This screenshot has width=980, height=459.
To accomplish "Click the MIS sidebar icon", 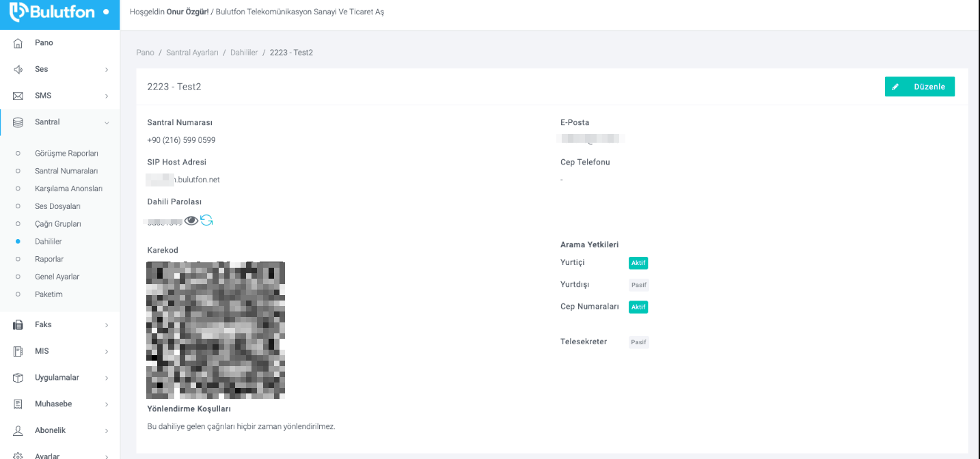I will tap(18, 351).
